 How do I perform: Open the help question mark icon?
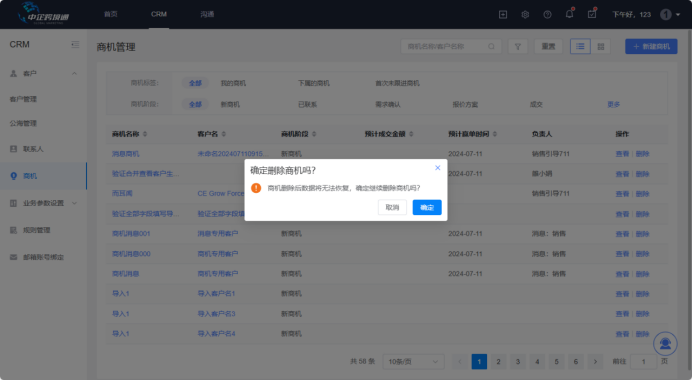[x=547, y=15]
